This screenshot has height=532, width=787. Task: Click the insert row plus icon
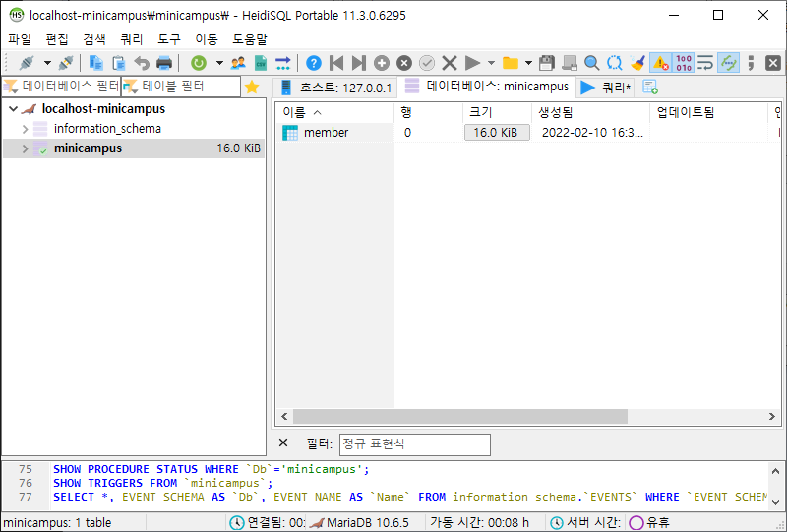point(382,63)
